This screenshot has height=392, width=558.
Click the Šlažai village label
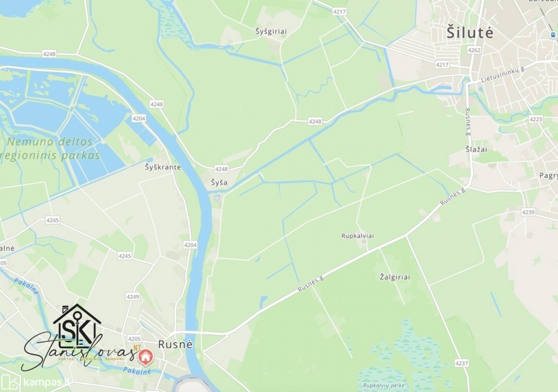coord(476,149)
